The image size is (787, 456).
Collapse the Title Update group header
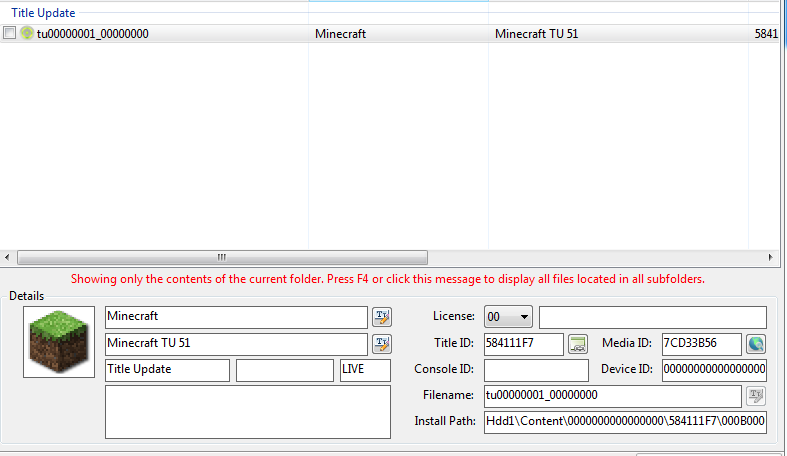coord(43,13)
